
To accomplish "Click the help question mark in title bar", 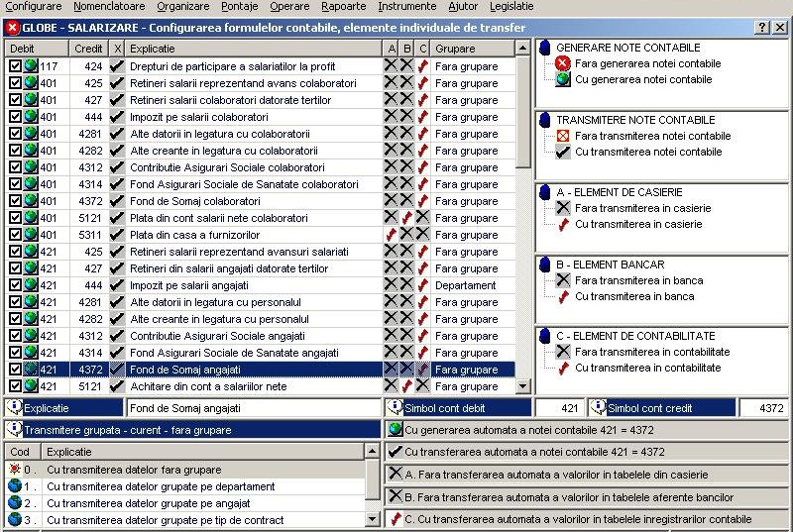I will pos(763,28).
